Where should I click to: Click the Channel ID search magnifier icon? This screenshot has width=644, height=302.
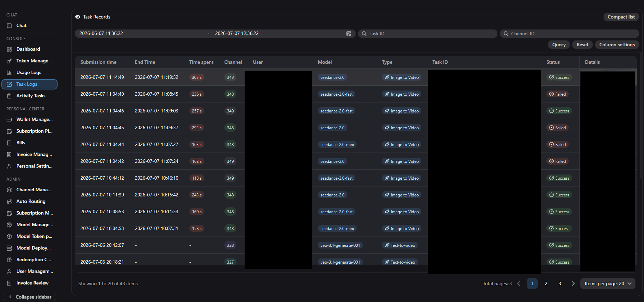[x=506, y=34]
